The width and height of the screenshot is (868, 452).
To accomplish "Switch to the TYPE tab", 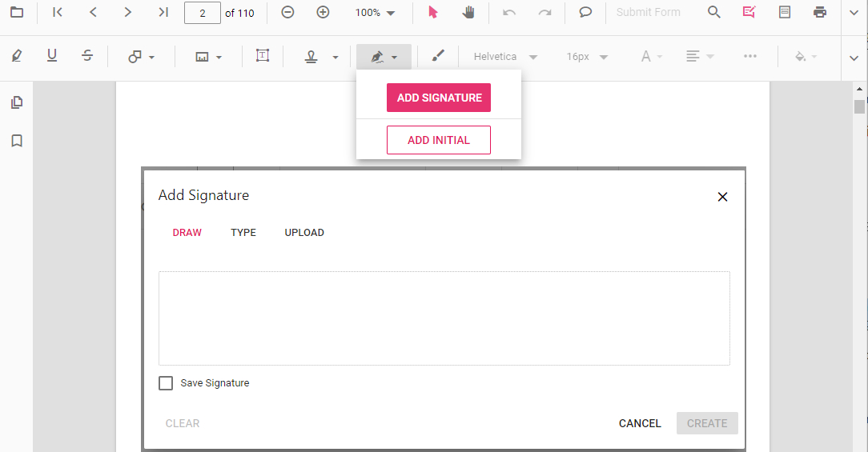I will [x=243, y=232].
